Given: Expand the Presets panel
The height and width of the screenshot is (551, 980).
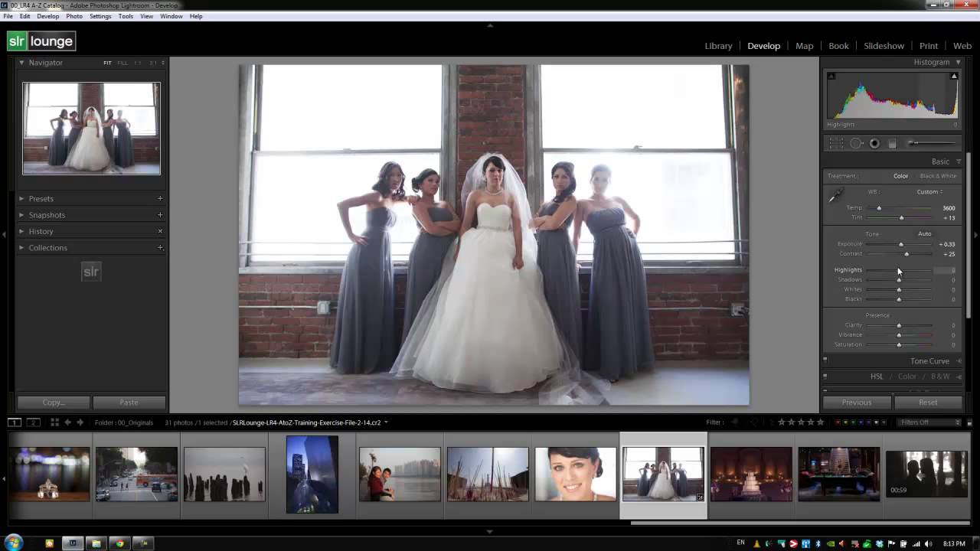Looking at the screenshot, I should pyautogui.click(x=21, y=198).
